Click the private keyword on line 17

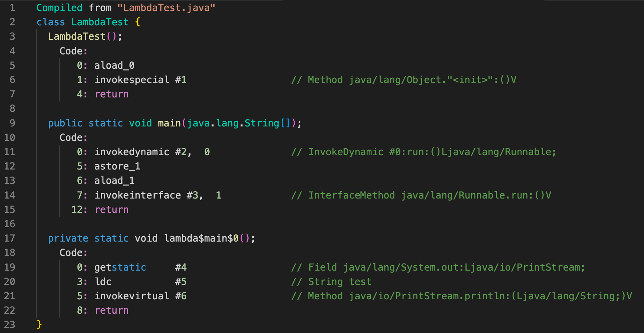68,238
